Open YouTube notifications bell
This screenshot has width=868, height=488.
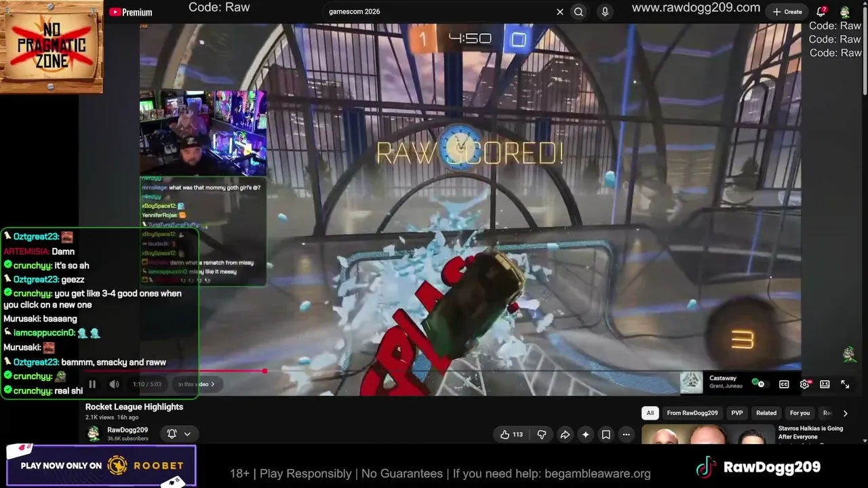(821, 12)
